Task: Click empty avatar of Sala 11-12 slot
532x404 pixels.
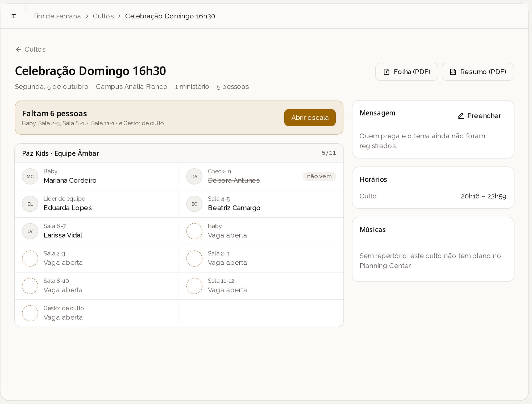Action: (x=194, y=286)
